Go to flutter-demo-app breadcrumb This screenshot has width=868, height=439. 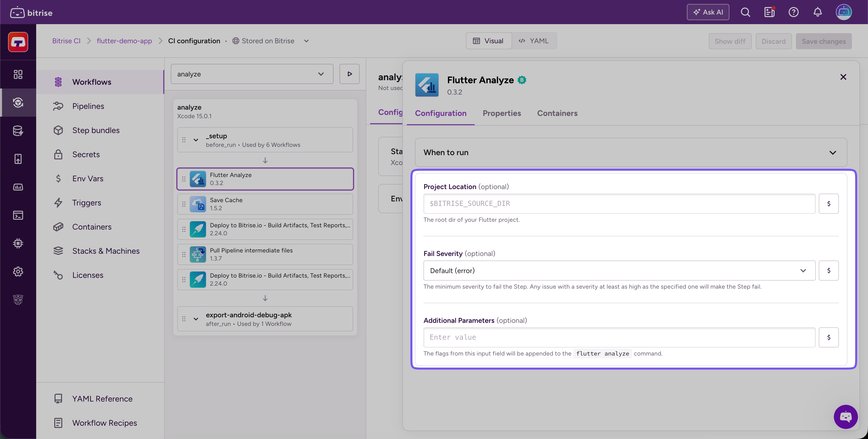(x=124, y=41)
